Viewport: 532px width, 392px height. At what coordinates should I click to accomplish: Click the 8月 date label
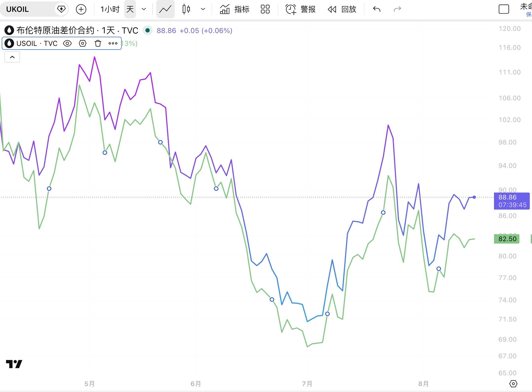(424, 384)
